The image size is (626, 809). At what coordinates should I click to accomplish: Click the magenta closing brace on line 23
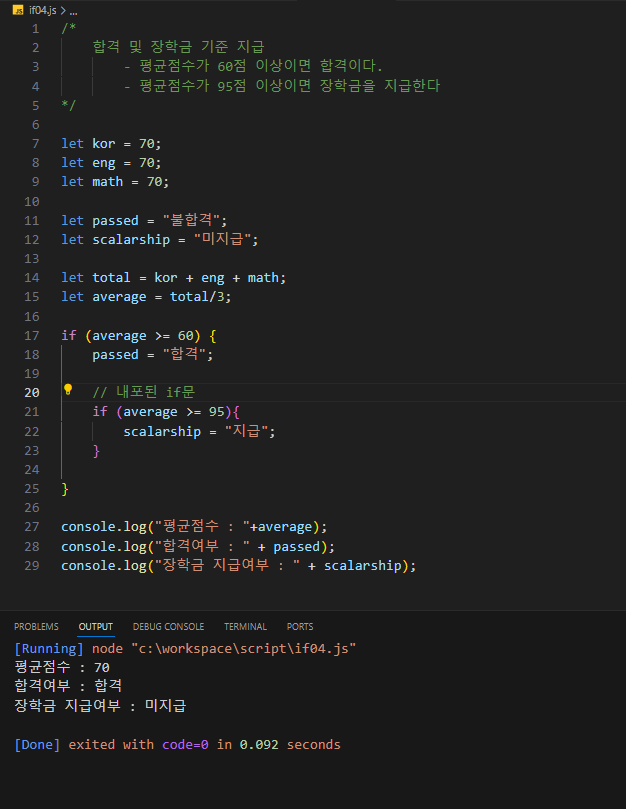[96, 451]
